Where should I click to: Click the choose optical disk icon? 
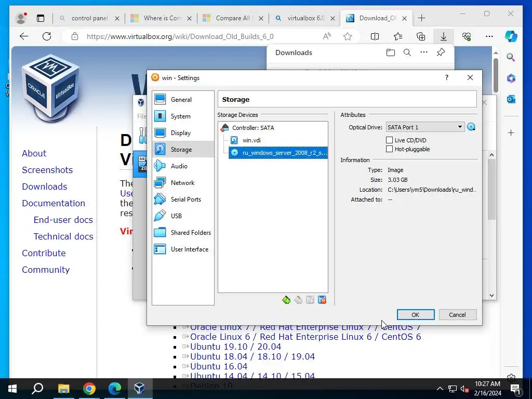tap(471, 127)
